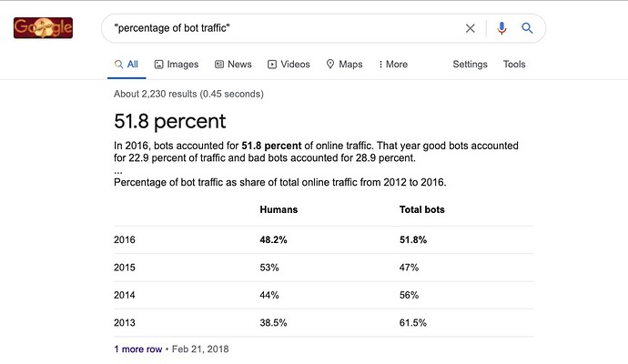Open the Google doodle logo
The height and width of the screenshot is (364, 628).
click(44, 28)
